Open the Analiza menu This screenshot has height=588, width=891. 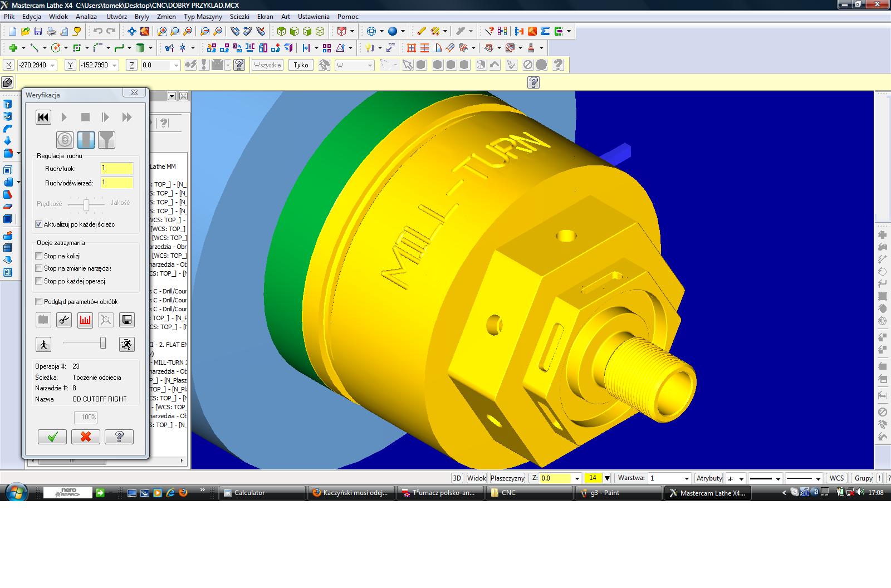pos(86,17)
